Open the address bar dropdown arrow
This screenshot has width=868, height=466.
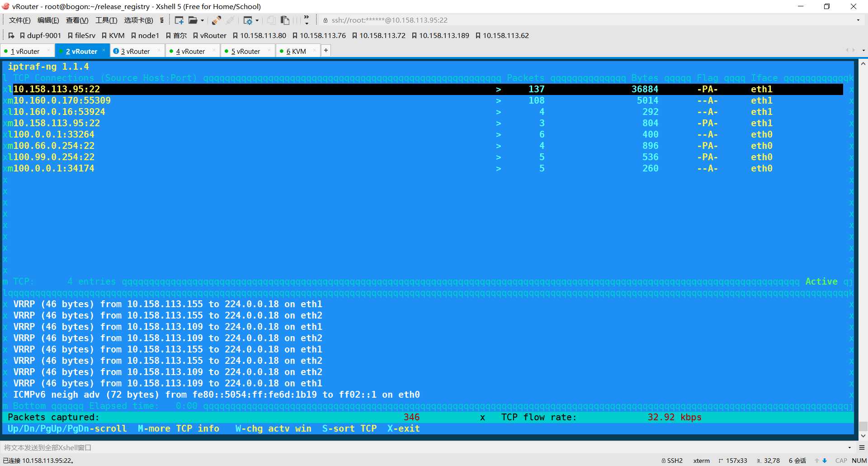[x=858, y=20]
